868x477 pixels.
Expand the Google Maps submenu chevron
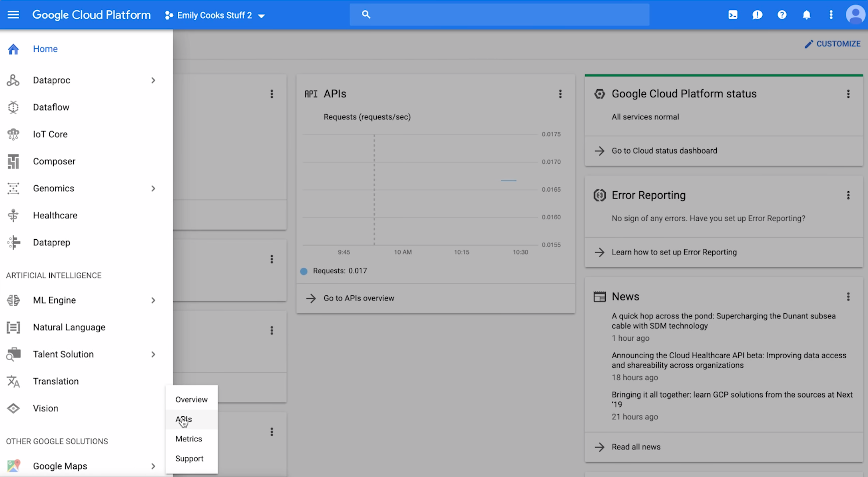(x=153, y=466)
